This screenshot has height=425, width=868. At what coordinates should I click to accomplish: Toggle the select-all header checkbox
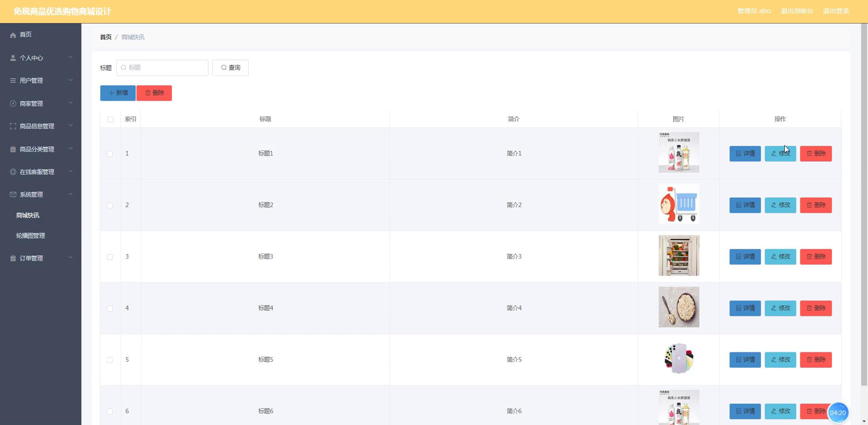(110, 119)
